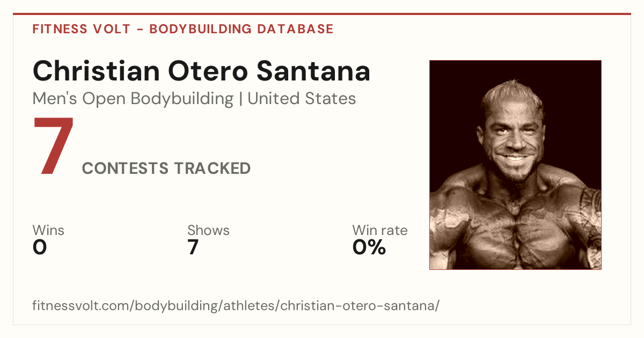Screen dimensions: 644x338
Task: Click the word Christian in the heading
Action: pos(96,71)
